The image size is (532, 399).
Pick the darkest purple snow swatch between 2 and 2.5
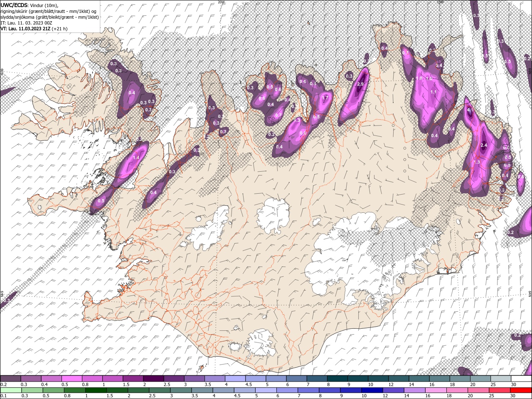153,379
